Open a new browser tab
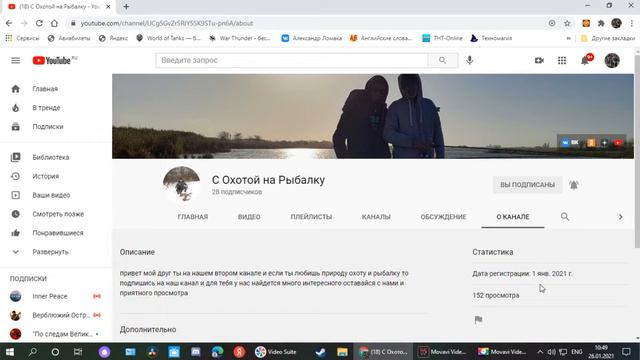The image size is (640, 360). point(126,7)
